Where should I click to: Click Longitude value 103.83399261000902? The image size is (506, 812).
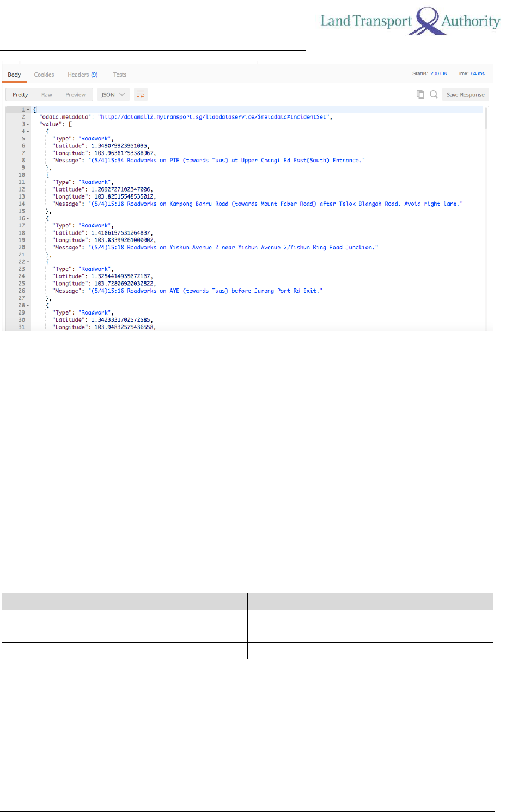[124, 241]
